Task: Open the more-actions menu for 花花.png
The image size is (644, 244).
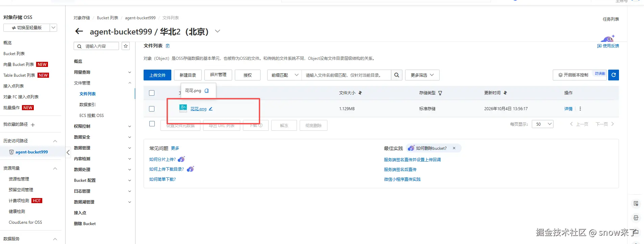Action: 580,109
